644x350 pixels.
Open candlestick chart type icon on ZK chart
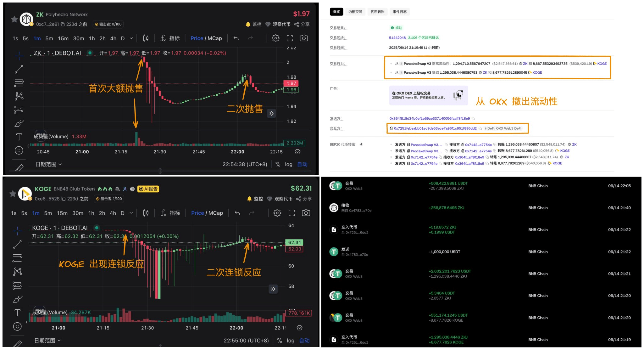(146, 38)
